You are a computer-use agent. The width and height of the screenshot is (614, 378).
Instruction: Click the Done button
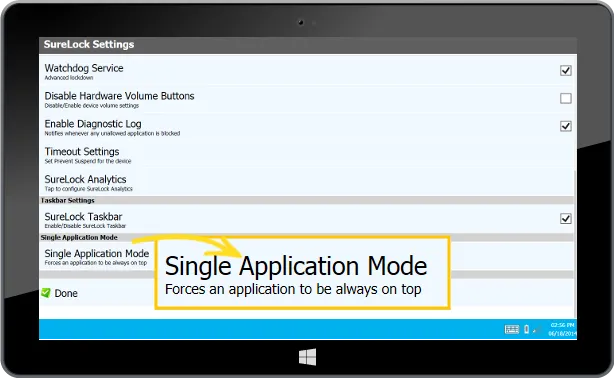pyautogui.click(x=60, y=293)
